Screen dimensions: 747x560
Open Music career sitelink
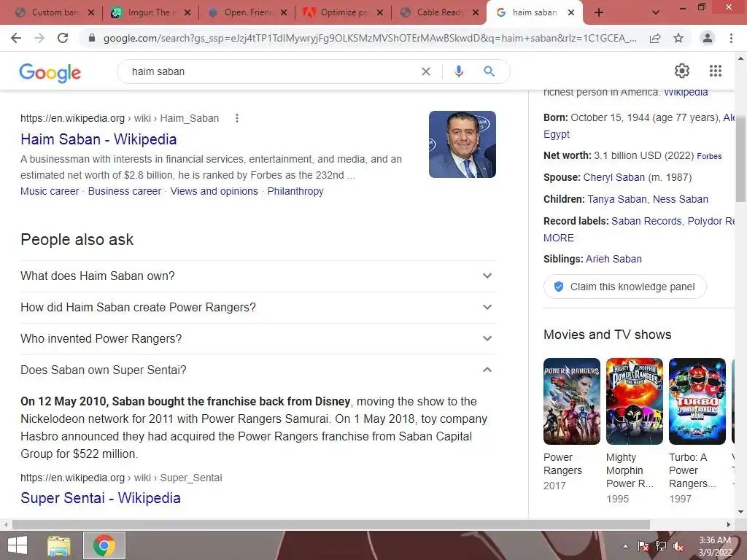pos(50,191)
